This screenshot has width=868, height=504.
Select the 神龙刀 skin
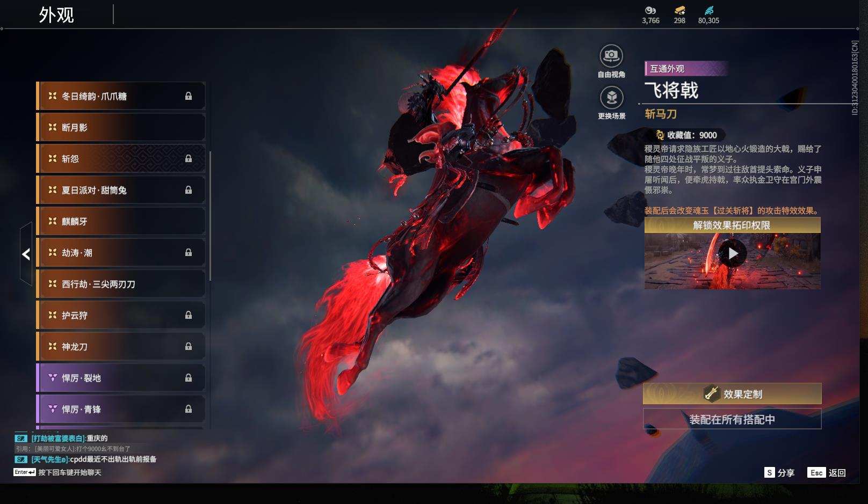121,347
